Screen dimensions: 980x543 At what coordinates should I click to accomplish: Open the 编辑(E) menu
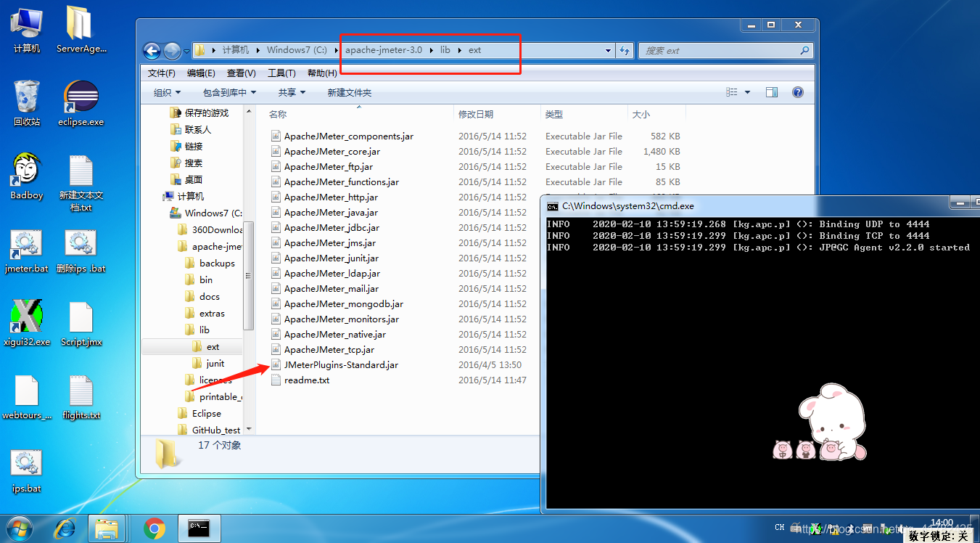pos(201,73)
